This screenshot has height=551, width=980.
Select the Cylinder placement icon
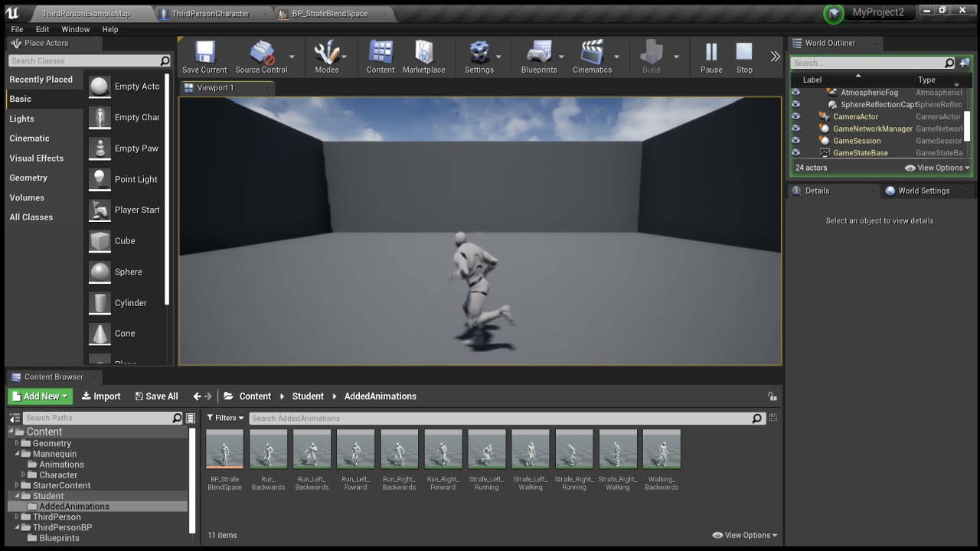click(x=100, y=303)
